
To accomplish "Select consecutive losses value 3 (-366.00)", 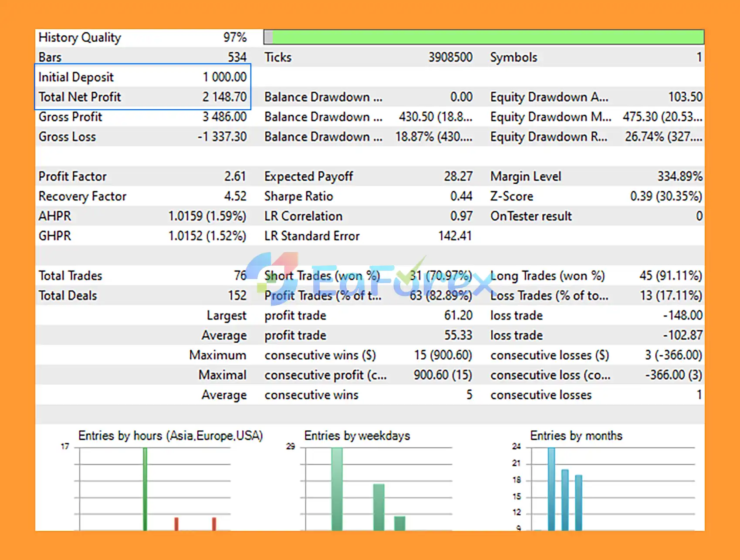I will pos(673,355).
